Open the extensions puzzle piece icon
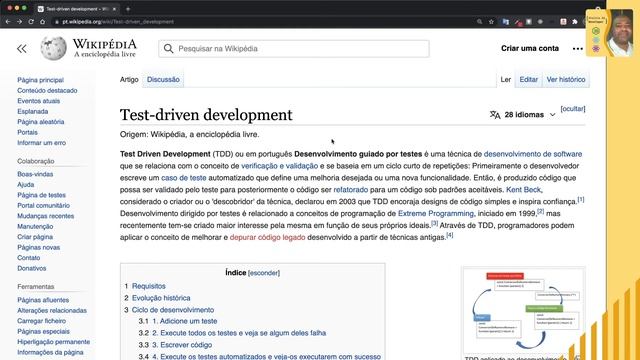Image resolution: width=640 pixels, height=360 pixels. [575, 22]
